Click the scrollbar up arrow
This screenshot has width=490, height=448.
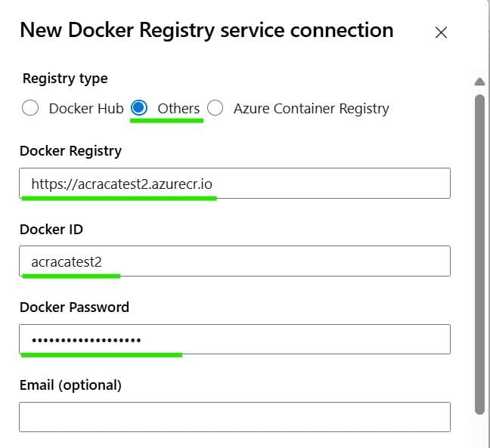tap(479, 82)
